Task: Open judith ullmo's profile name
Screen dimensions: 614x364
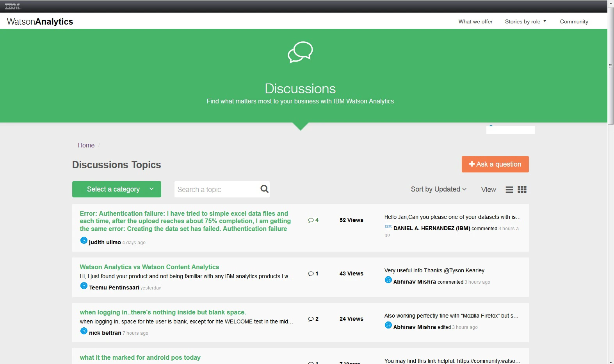Action: tap(105, 242)
